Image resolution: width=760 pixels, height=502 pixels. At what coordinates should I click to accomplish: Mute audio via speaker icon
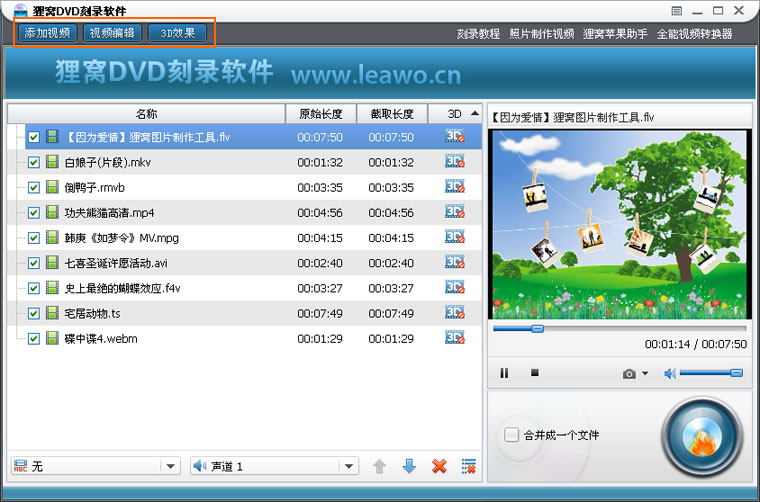click(x=670, y=374)
